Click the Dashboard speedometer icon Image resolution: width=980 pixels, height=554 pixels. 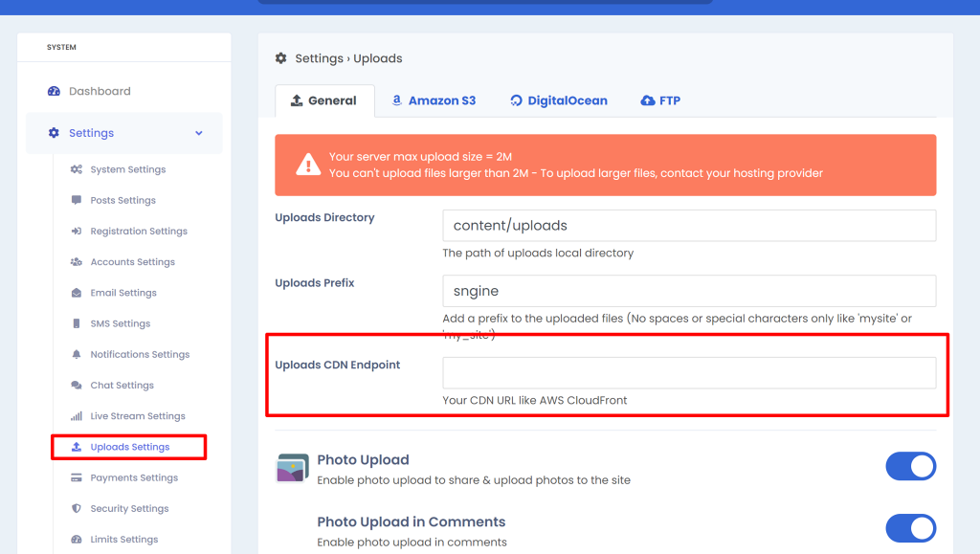pyautogui.click(x=54, y=91)
